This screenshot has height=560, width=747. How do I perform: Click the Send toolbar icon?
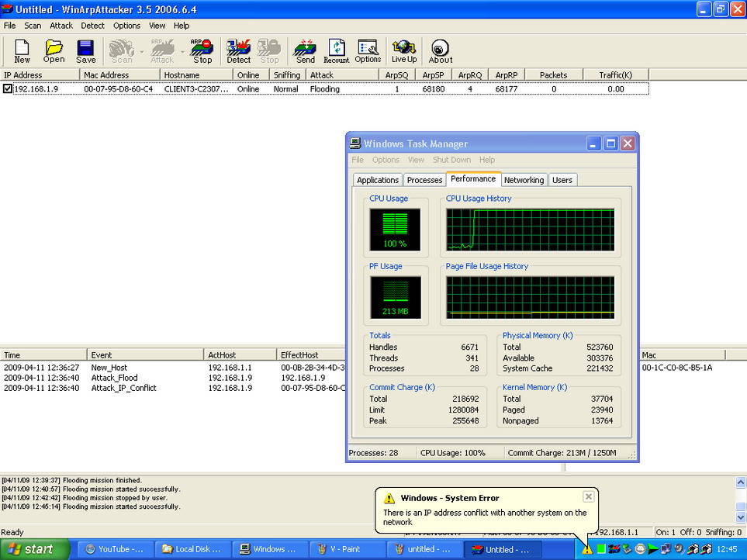306,51
